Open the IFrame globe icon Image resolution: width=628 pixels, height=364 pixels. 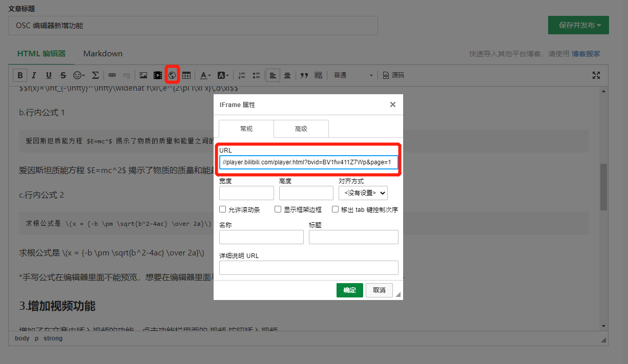tap(172, 75)
